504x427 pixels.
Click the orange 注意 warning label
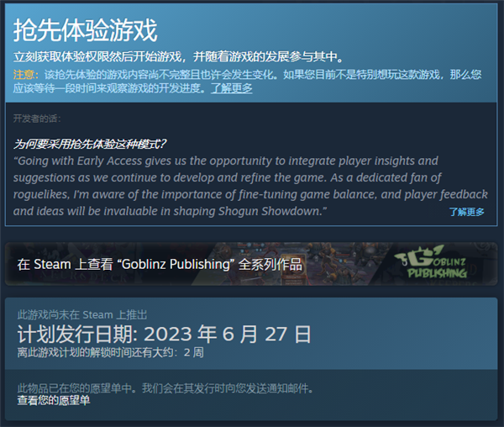(x=26, y=75)
